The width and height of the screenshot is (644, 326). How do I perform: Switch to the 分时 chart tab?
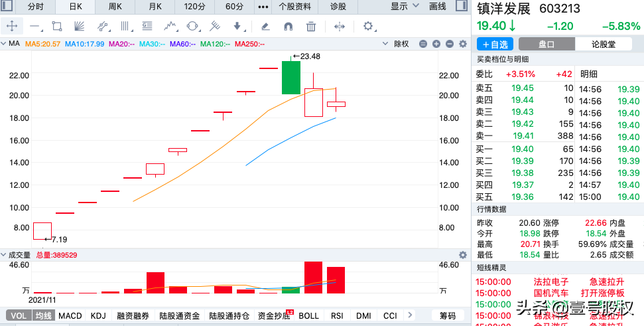pos(35,7)
